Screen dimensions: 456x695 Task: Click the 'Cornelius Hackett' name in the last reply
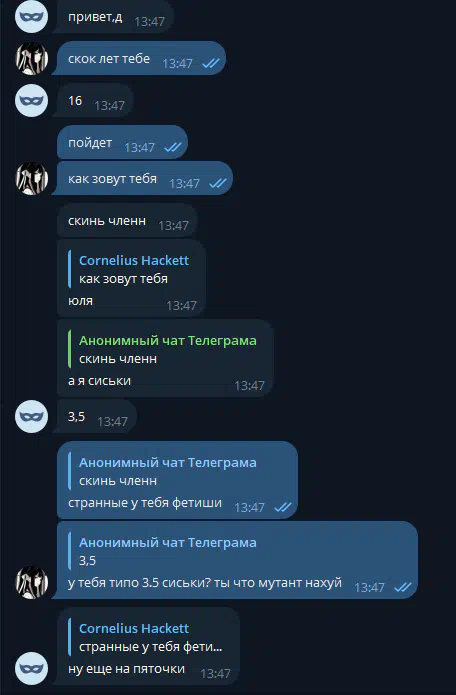point(134,629)
